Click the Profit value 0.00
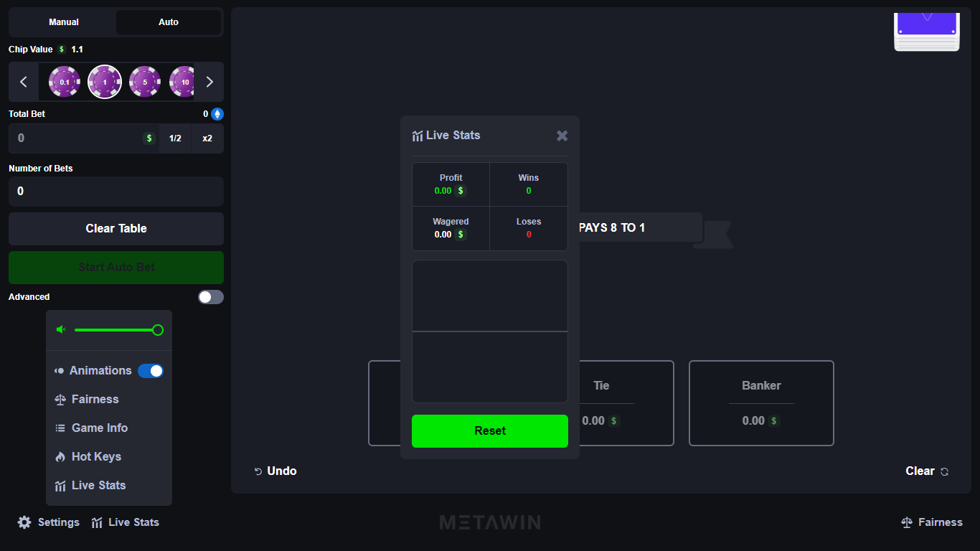 pos(443,191)
